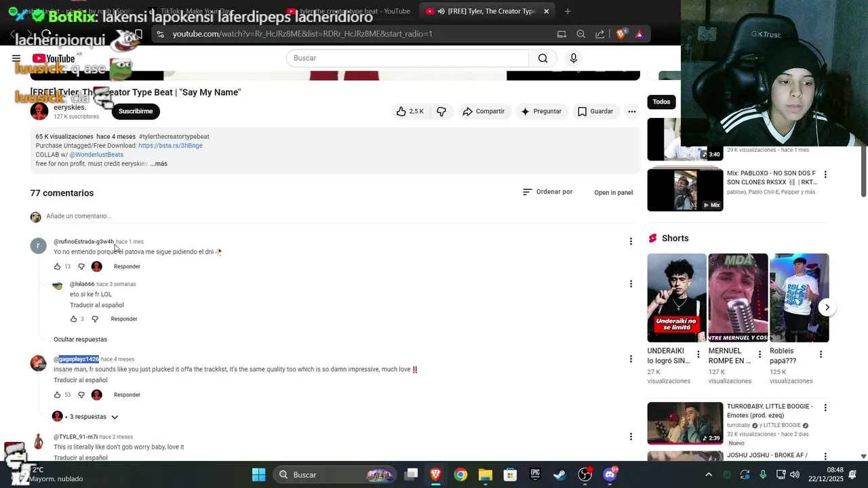Switch to tyler the creator type beat tab

pos(349,11)
